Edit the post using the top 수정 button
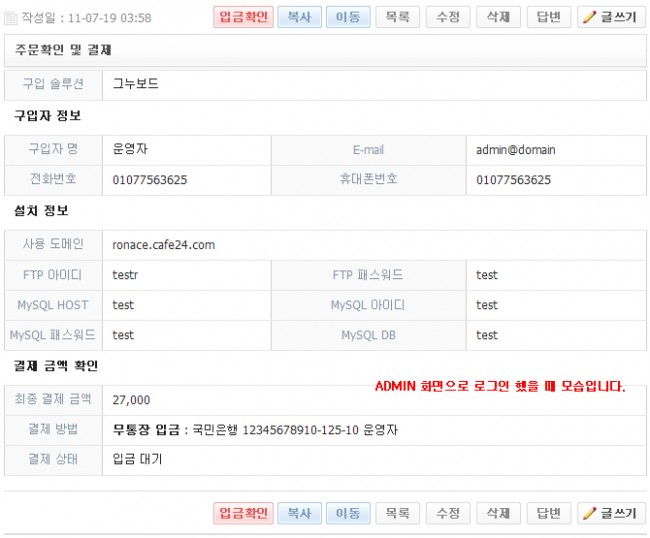Image resolution: width=650 pixels, height=538 pixels. pyautogui.click(x=448, y=17)
